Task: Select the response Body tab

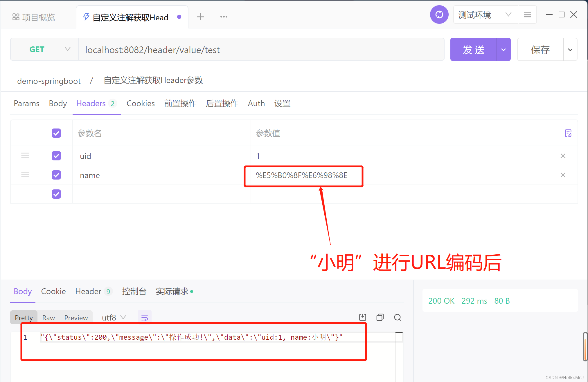Action: pyautogui.click(x=23, y=291)
